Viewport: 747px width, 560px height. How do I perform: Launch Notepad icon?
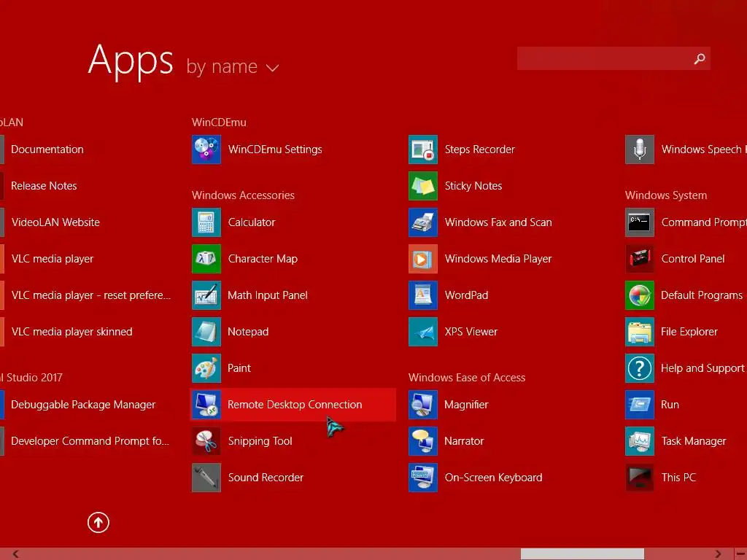(x=206, y=332)
